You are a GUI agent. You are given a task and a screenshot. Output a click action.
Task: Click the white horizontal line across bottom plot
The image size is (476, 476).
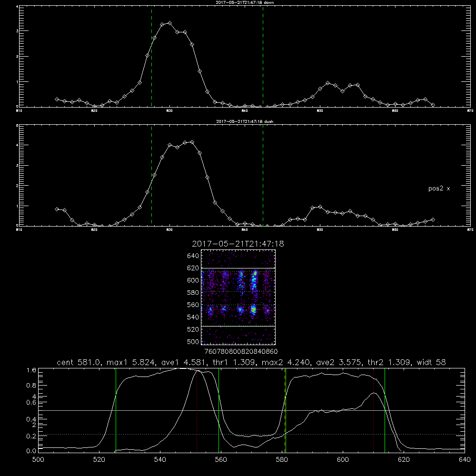coord(251,410)
